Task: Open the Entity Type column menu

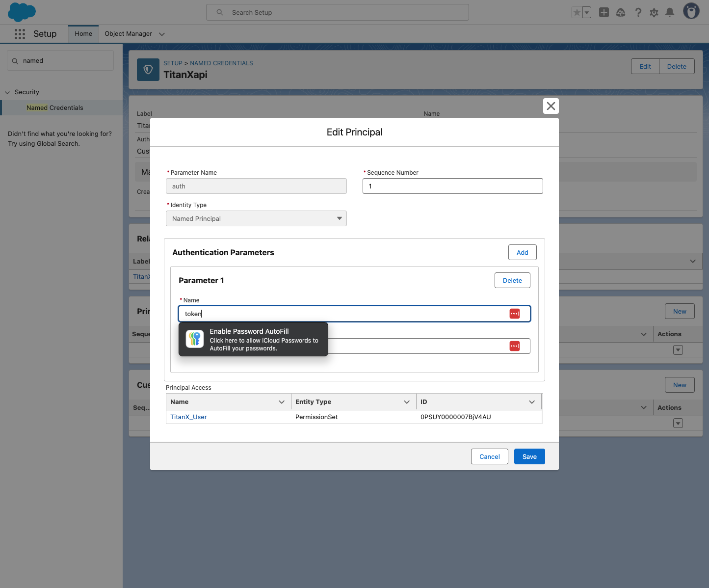Action: pos(407,402)
